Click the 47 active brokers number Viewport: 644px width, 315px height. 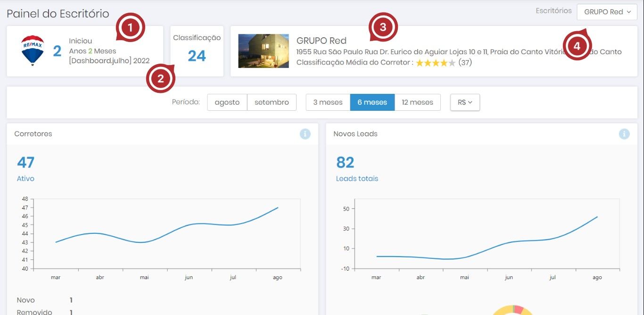(25, 163)
